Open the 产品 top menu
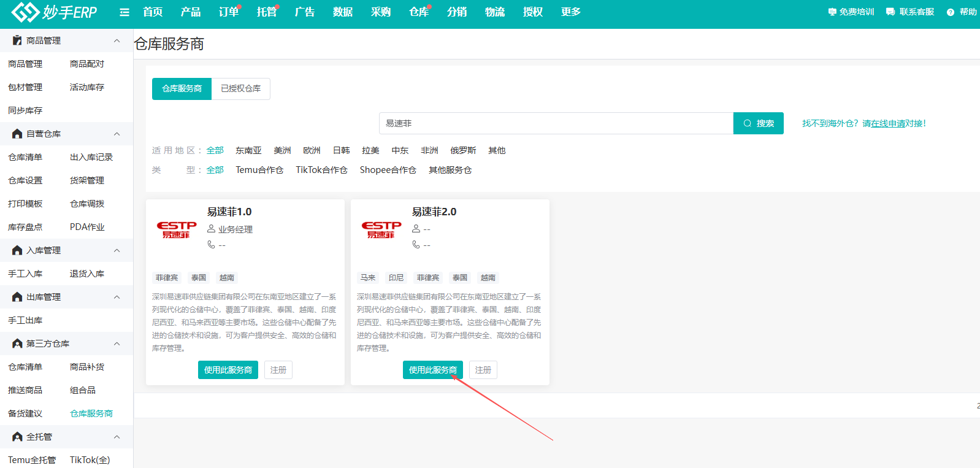980x468 pixels. coord(191,12)
